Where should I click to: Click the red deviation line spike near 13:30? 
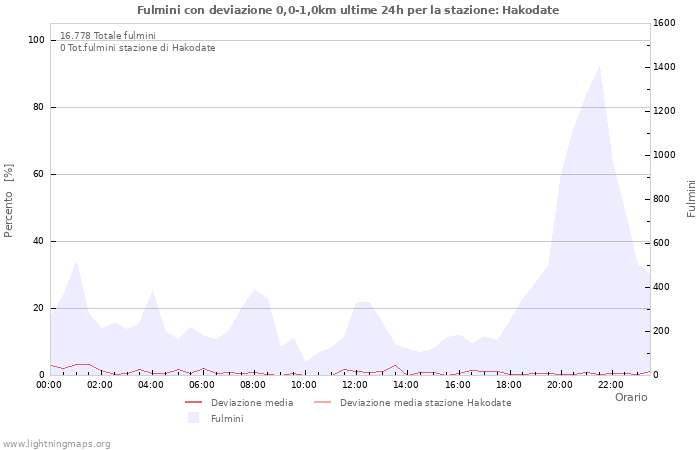[x=395, y=366]
